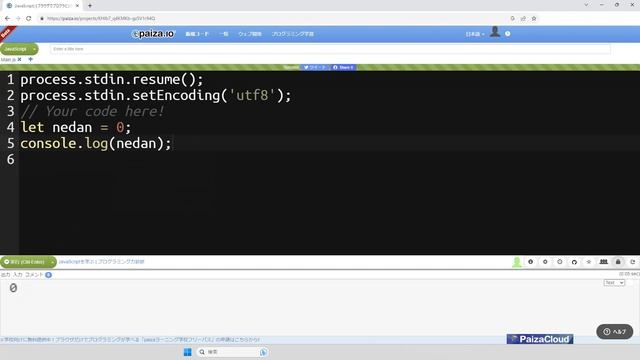
Task: Open the 新着コード menu item
Action: tap(197, 34)
